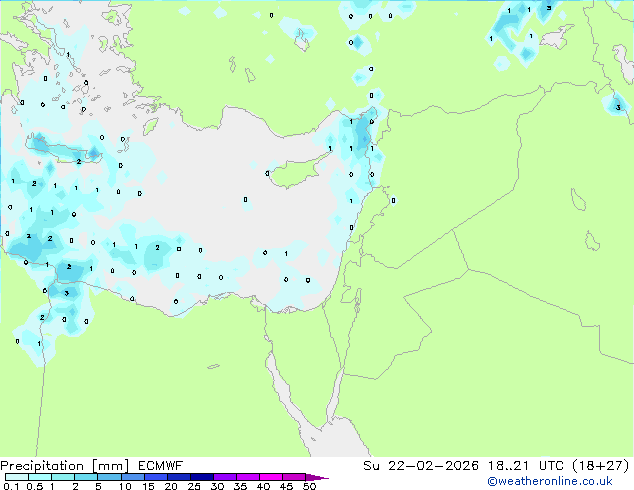Viewport: 634px width, 490px height.
Task: Click the 25–30 mm navy legend swatch
Action: (201, 477)
